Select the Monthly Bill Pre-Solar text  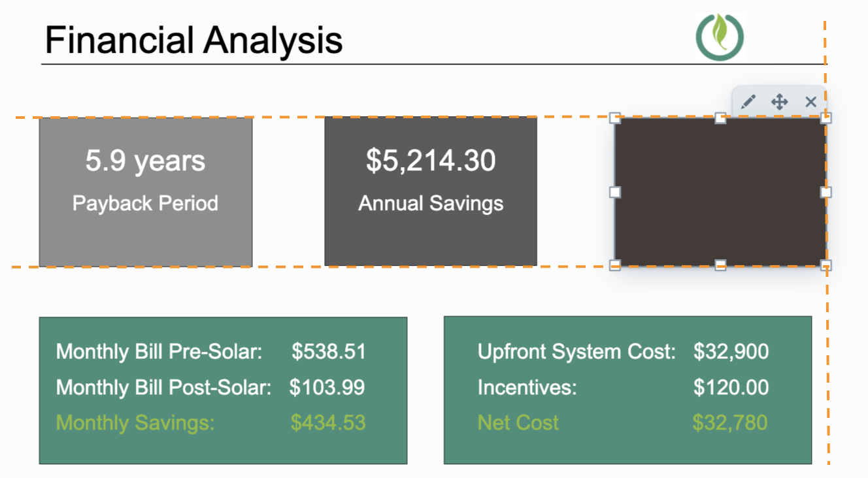[159, 352]
